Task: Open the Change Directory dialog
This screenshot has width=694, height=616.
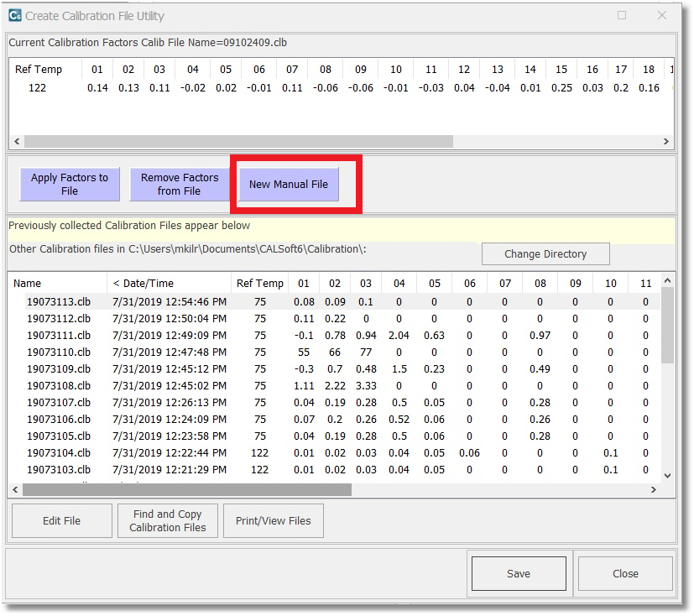Action: point(545,254)
